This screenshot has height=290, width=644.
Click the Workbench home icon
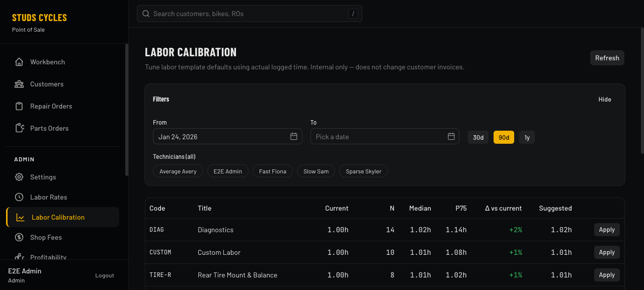point(19,62)
